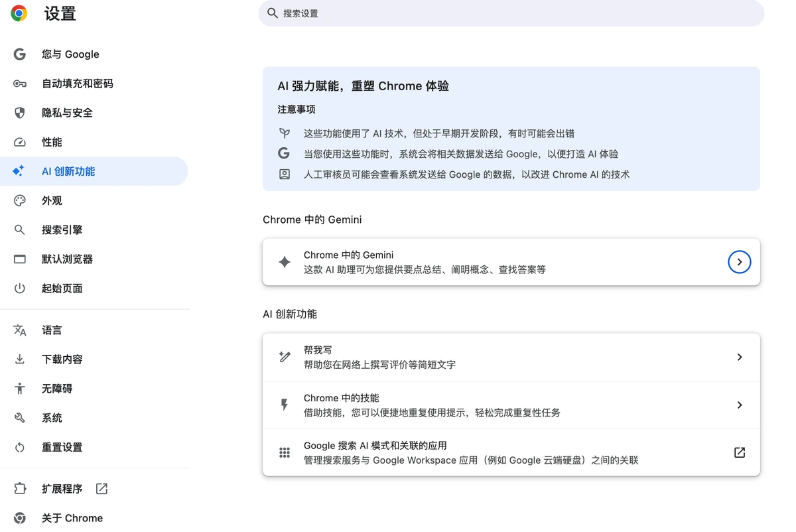796x532 pixels.
Task: Click the accessibility figure icon for 无障碍
Action: (x=20, y=389)
